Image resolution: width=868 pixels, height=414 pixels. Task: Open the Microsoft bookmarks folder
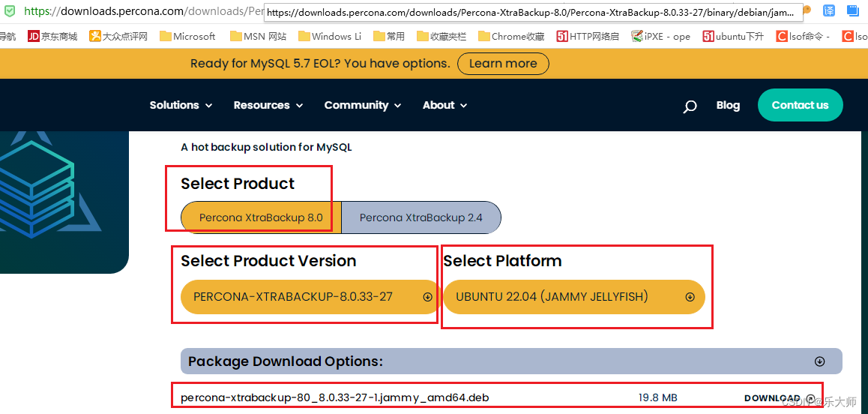(x=187, y=37)
